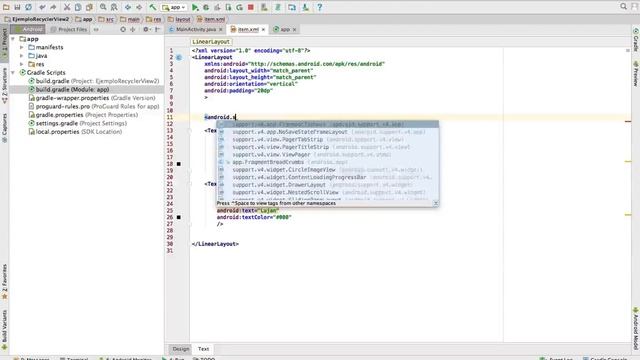Click the Save All toolbar icon
The width and height of the screenshot is (640, 360).
point(17,7)
